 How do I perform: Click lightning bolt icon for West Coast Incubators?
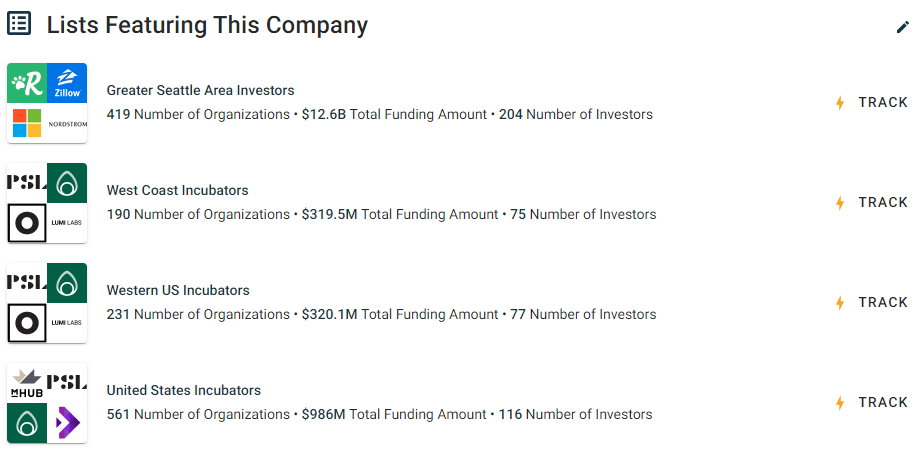click(840, 203)
